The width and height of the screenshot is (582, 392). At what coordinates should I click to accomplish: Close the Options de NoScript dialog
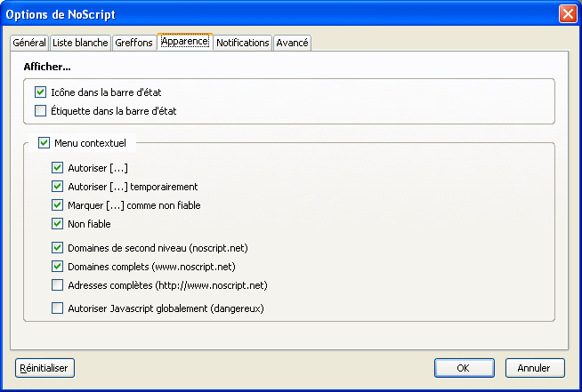[x=568, y=14]
